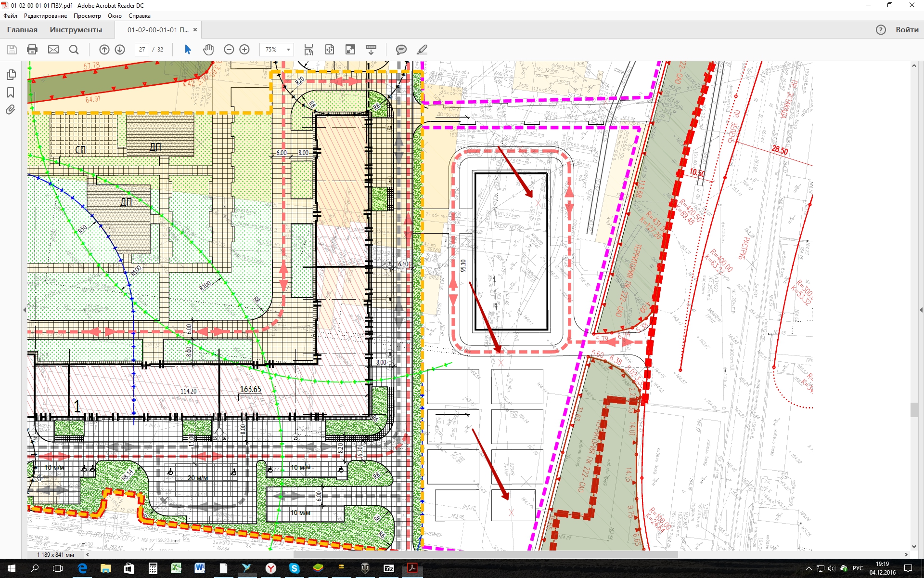Screen dimensions: 924x578
Task: Click the zoom in plus button
Action: (244, 50)
